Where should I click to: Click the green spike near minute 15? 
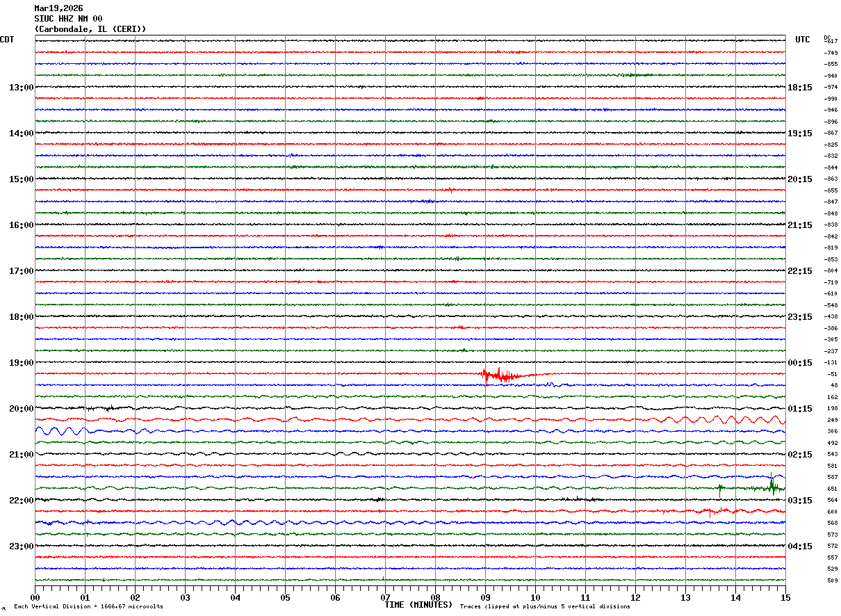pos(771,485)
